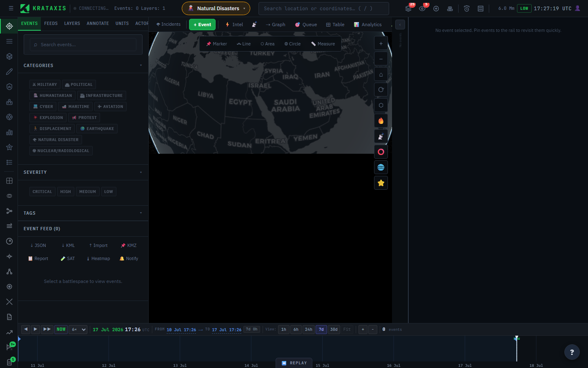Click the green + Event button
Image resolution: width=588 pixels, height=368 pixels.
click(202, 25)
